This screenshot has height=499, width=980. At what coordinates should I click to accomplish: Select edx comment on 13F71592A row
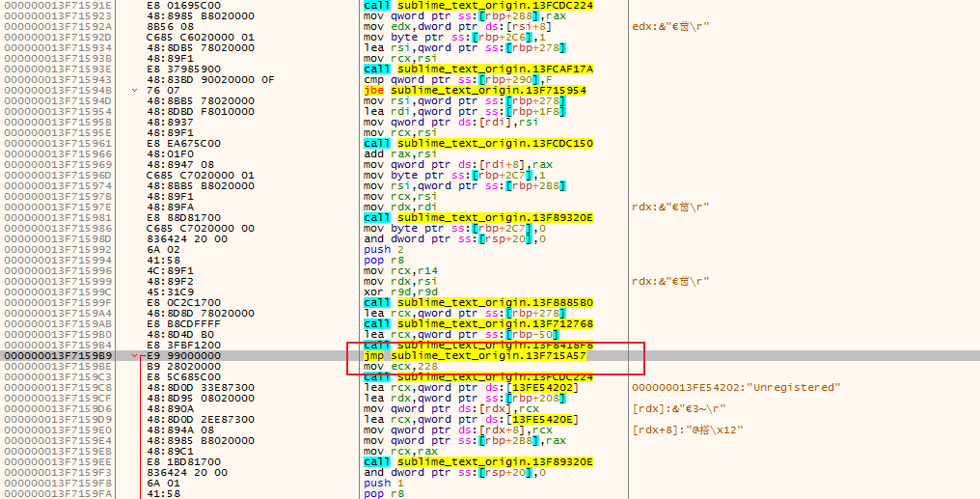[670, 27]
